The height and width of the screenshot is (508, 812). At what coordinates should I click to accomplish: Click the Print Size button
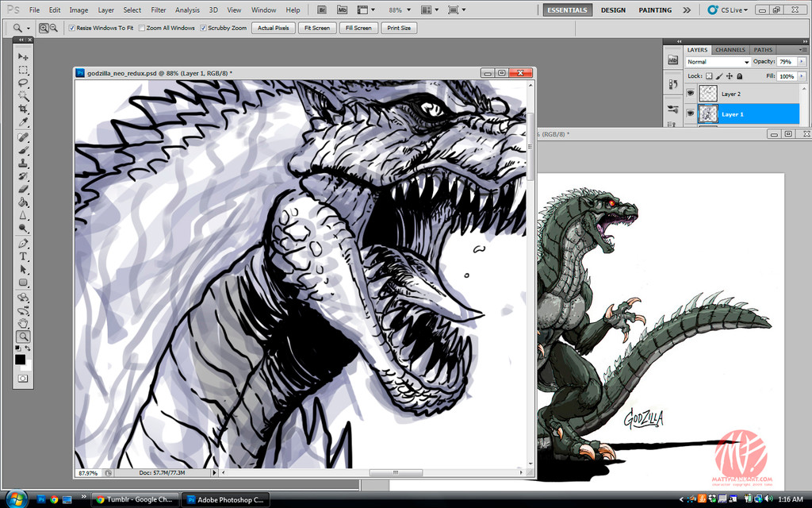(x=399, y=28)
